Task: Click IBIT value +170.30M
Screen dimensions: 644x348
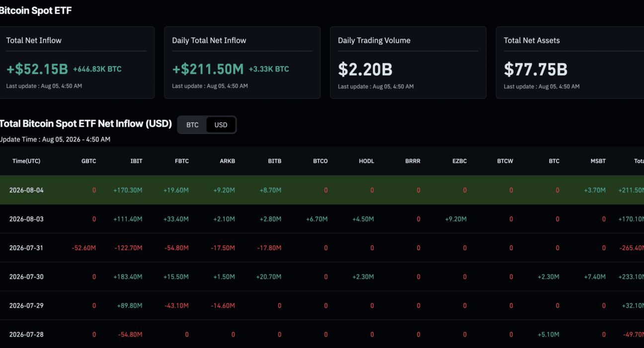Action: click(x=128, y=190)
